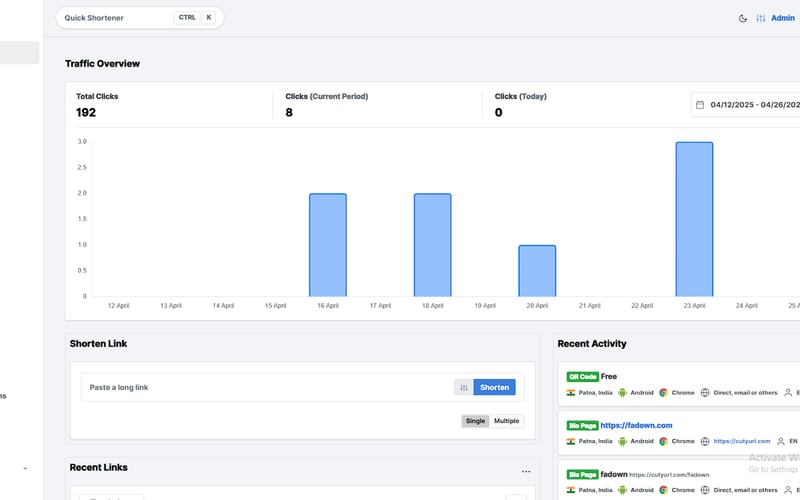Select the Single mode toggle
The height and width of the screenshot is (500, 800).
(x=475, y=421)
